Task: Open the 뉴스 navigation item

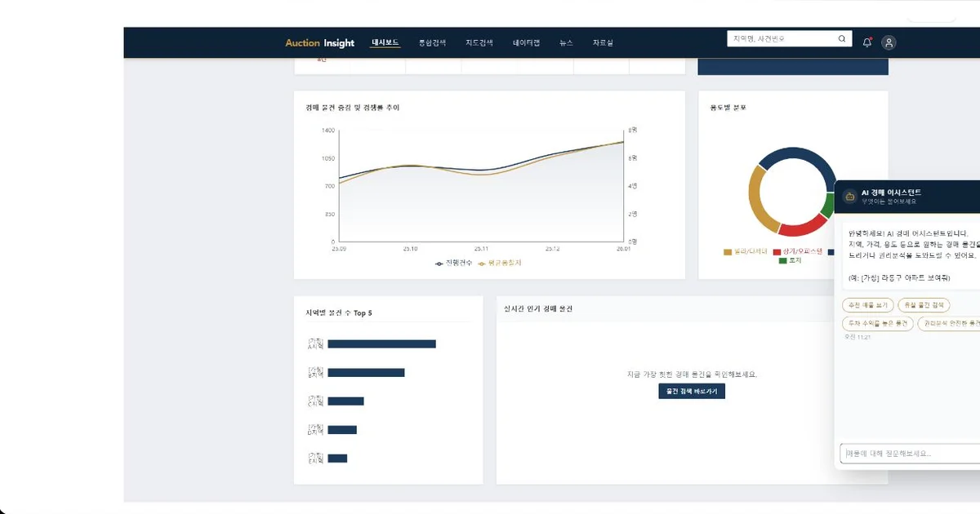Action: [567, 42]
